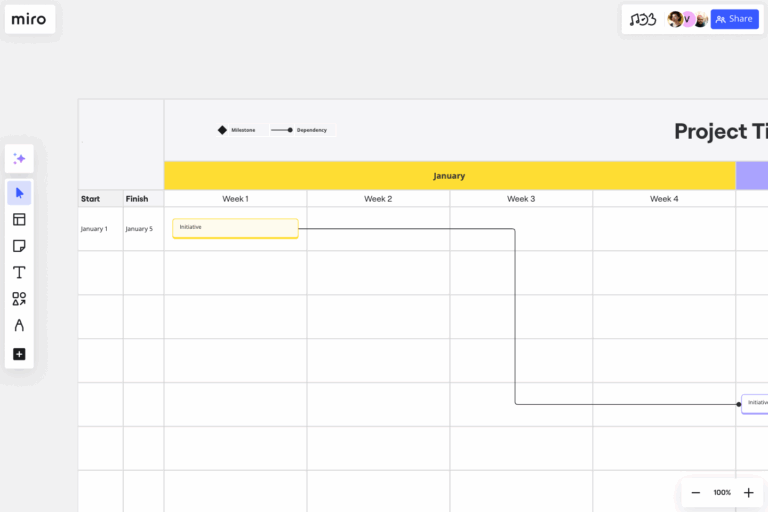Select the cursor selection tool
The width and height of the screenshot is (768, 512).
(x=19, y=192)
